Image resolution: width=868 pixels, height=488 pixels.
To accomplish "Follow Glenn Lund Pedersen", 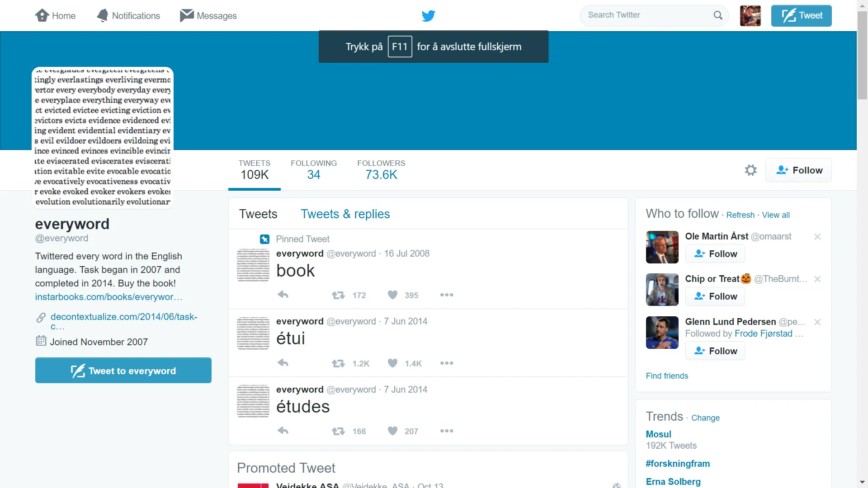I will pyautogui.click(x=715, y=351).
